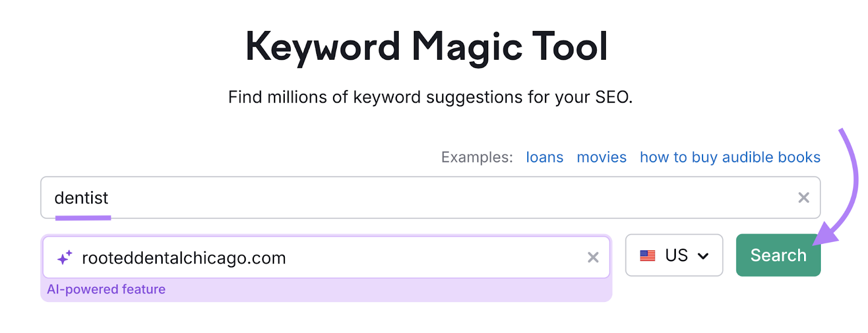The width and height of the screenshot is (868, 333).
Task: Click the US flag icon
Action: tap(649, 255)
